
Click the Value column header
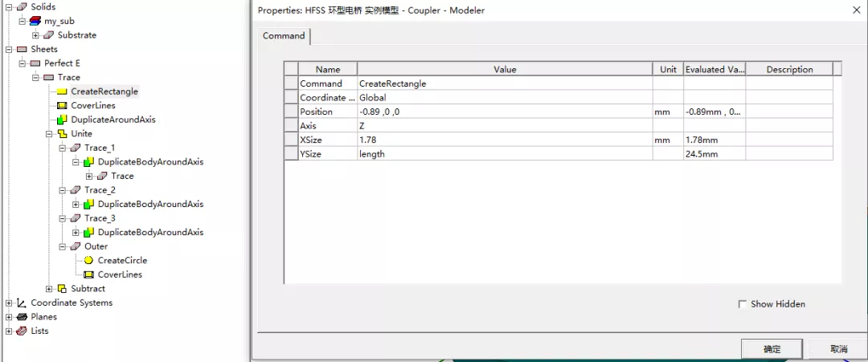505,69
